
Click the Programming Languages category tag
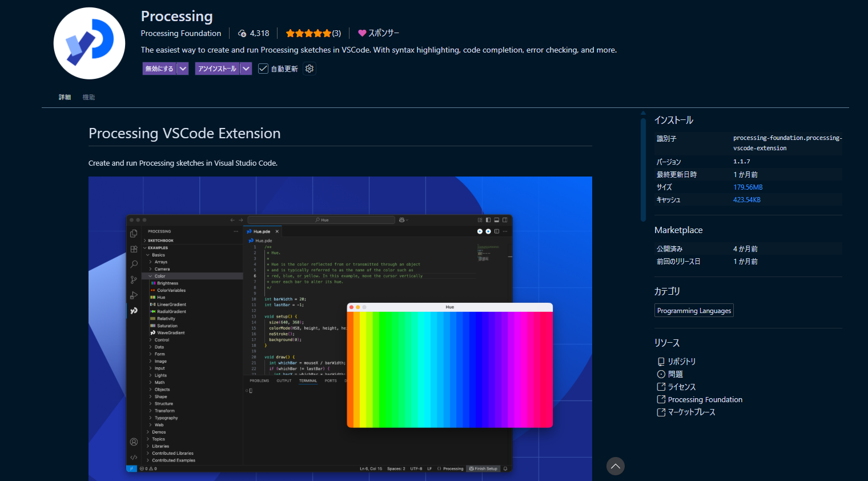click(x=694, y=311)
